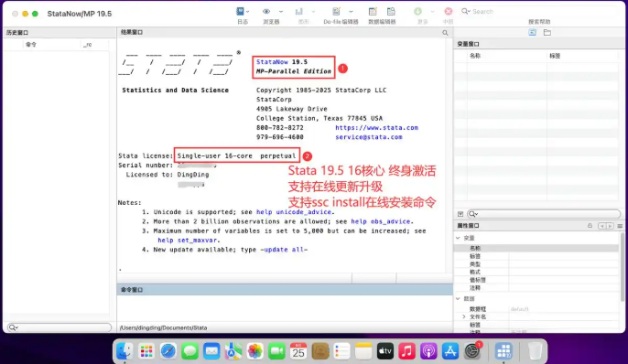Image resolution: width=628 pixels, height=364 pixels.
Task: Select the folder icon above Variables panel
Action: [547, 32]
